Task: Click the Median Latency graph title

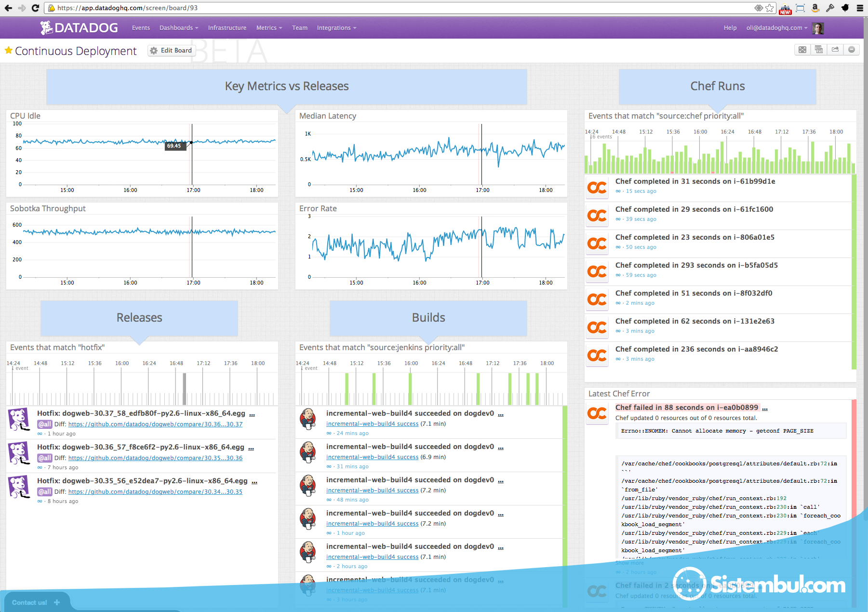Action: coord(328,116)
